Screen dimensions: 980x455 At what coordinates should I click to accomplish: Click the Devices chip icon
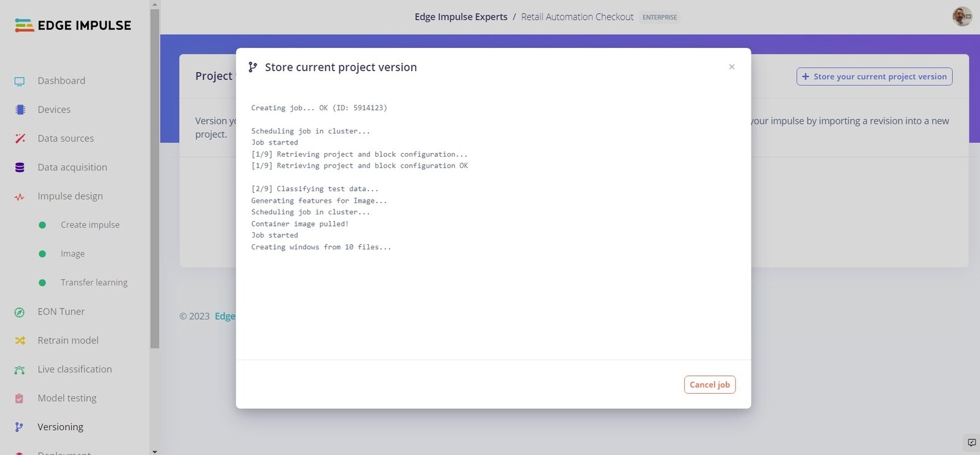tap(20, 110)
